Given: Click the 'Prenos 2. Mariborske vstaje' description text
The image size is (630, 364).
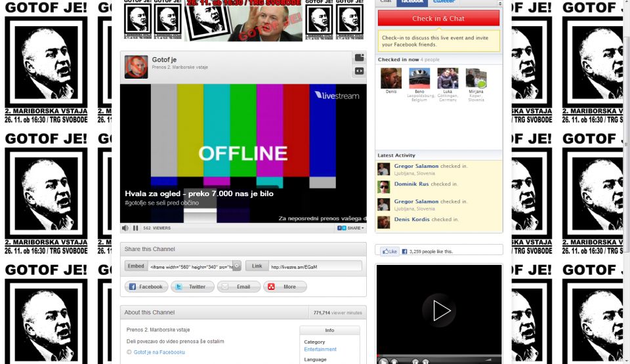Looking at the screenshot, I should 158,329.
